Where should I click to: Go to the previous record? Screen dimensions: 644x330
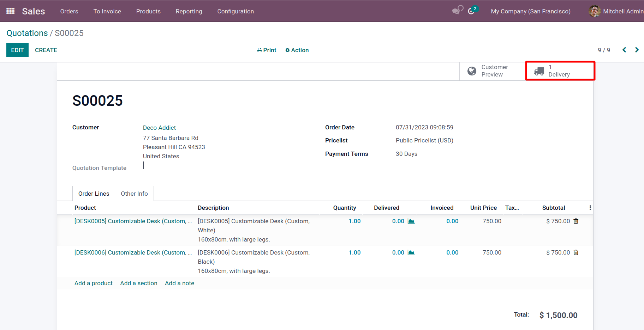(624, 50)
